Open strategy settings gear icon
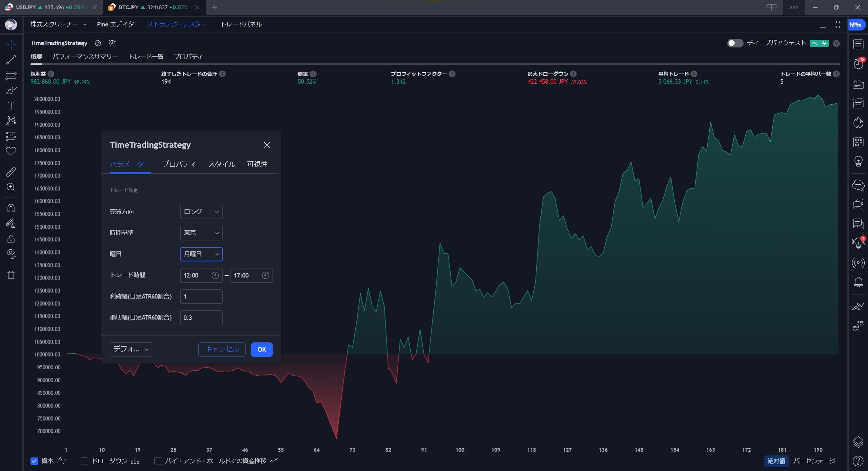 [x=98, y=43]
